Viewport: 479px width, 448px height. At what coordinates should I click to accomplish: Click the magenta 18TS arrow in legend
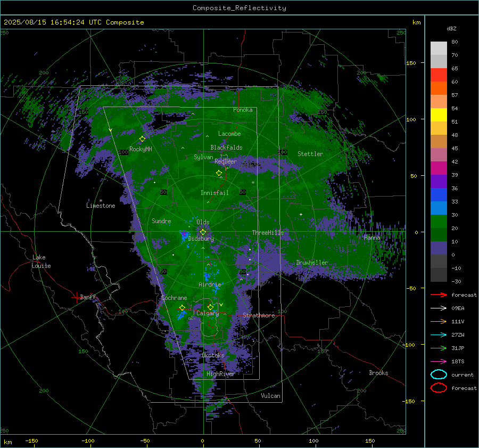click(x=439, y=362)
